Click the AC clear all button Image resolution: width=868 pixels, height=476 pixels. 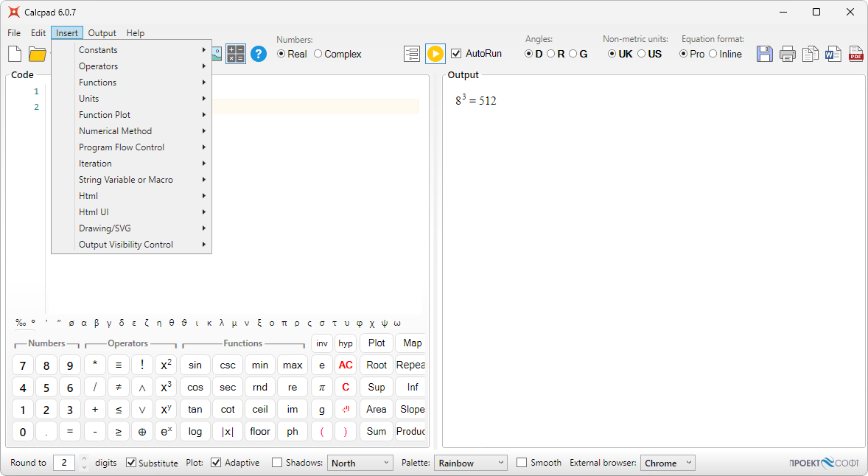pos(346,365)
